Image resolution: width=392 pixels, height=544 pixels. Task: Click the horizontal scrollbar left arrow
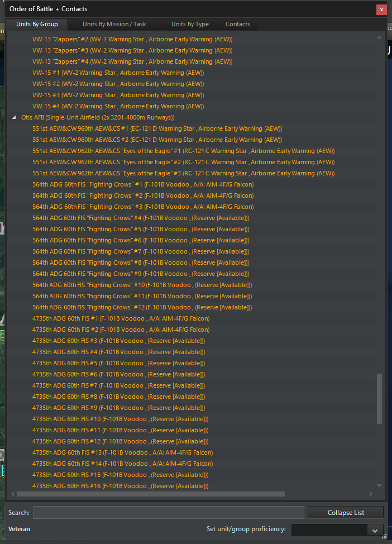tap(13, 494)
